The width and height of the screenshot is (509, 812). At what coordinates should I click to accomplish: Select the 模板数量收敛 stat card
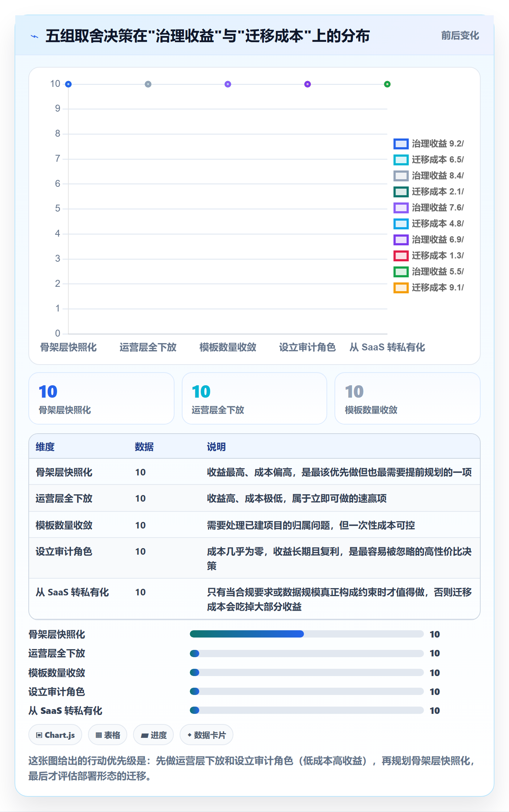(x=408, y=398)
